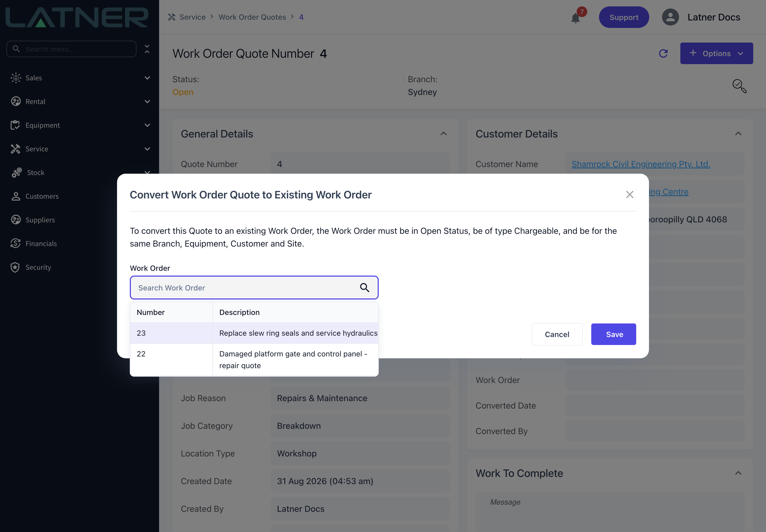Click the notifications bell icon
Image resolution: width=766 pixels, height=532 pixels.
[x=576, y=18]
